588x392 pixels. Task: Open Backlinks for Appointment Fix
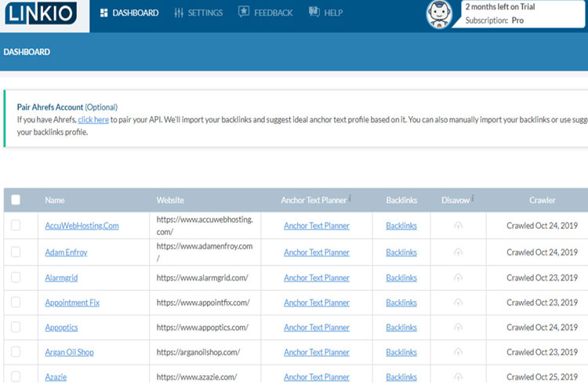pyautogui.click(x=401, y=303)
